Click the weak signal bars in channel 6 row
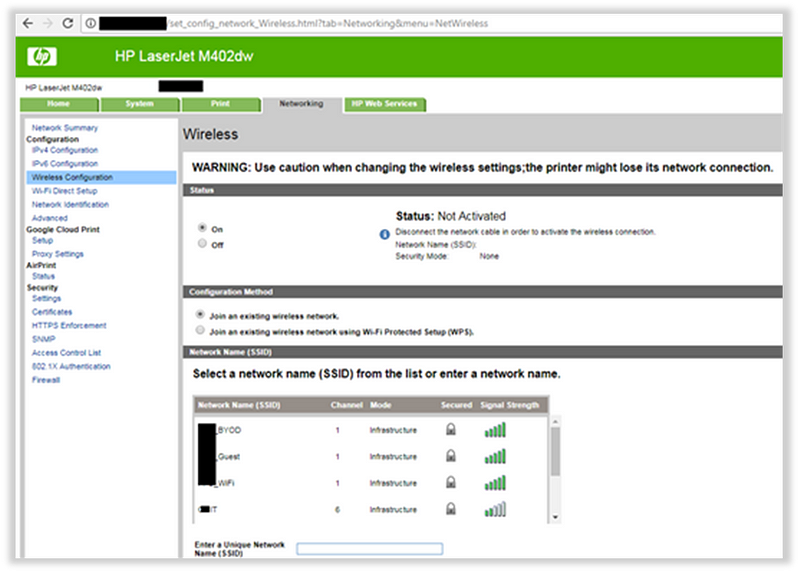This screenshot has width=800, height=573. coord(495,509)
